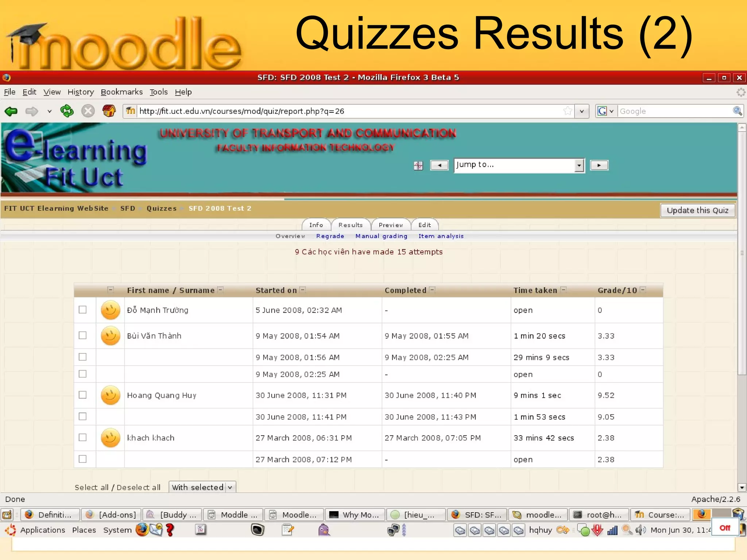Tick checkbox for Bùi Văn Thành attempt

(x=83, y=335)
